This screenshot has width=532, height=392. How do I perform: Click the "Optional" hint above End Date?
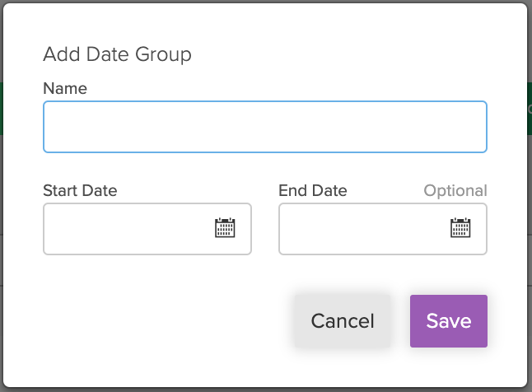tap(455, 190)
